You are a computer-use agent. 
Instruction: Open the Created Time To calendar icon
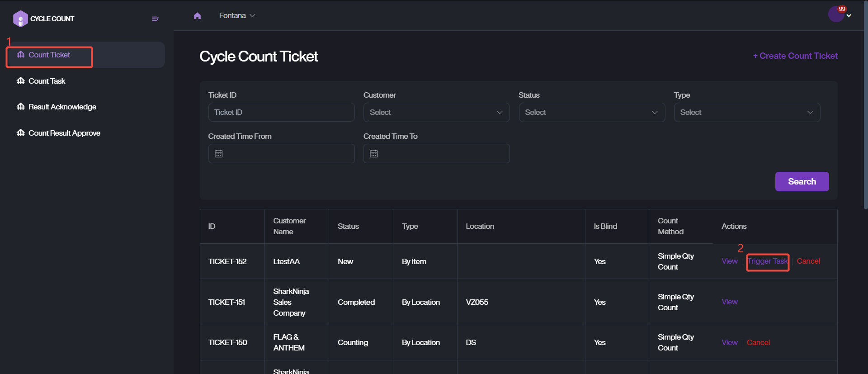coord(374,154)
